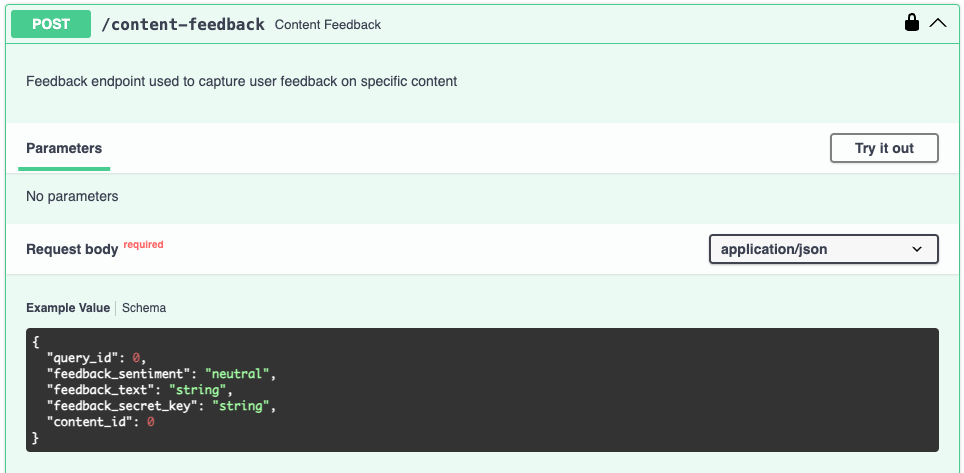964x473 pixels.
Task: Collapse the content-feedback endpoint with the chevron
Action: point(938,23)
